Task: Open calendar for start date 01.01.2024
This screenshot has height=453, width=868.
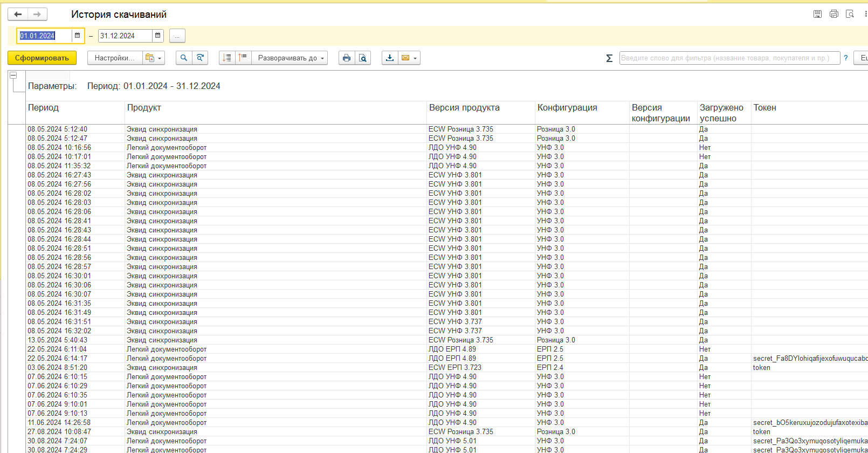Action: click(77, 36)
